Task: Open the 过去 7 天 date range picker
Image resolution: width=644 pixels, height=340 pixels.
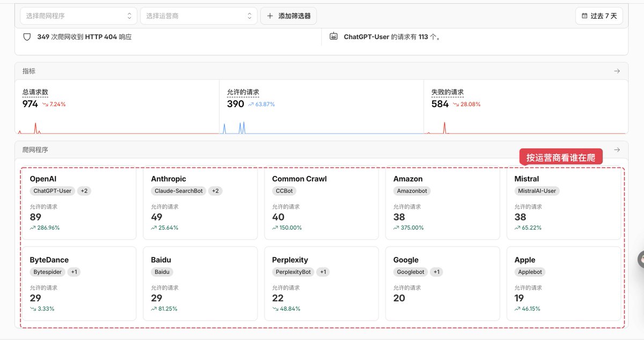Action: tap(599, 16)
